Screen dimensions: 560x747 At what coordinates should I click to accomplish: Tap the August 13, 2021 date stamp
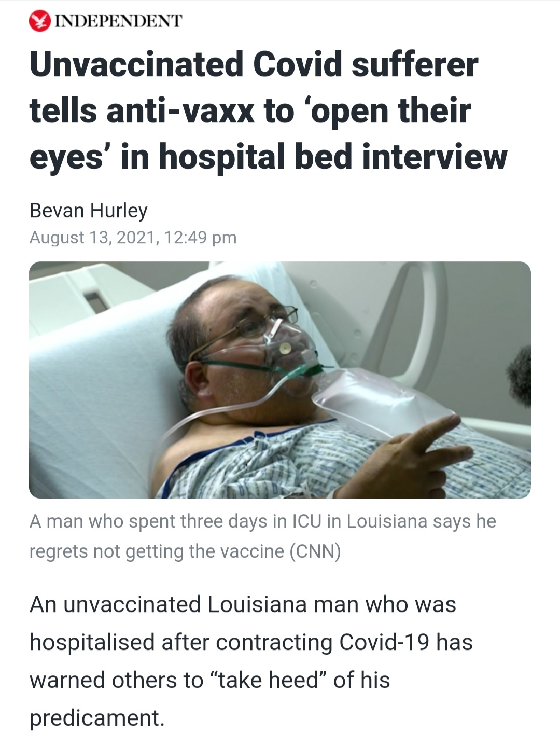[92, 238]
